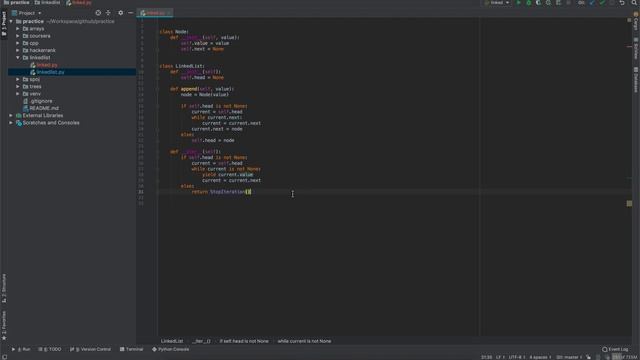This screenshot has width=640, height=360.
Task: Click the SciView vertical side tab on right
Action: [x=636, y=48]
